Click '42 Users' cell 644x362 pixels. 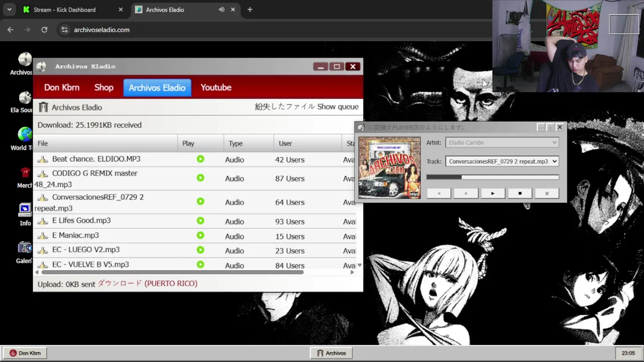coord(290,159)
